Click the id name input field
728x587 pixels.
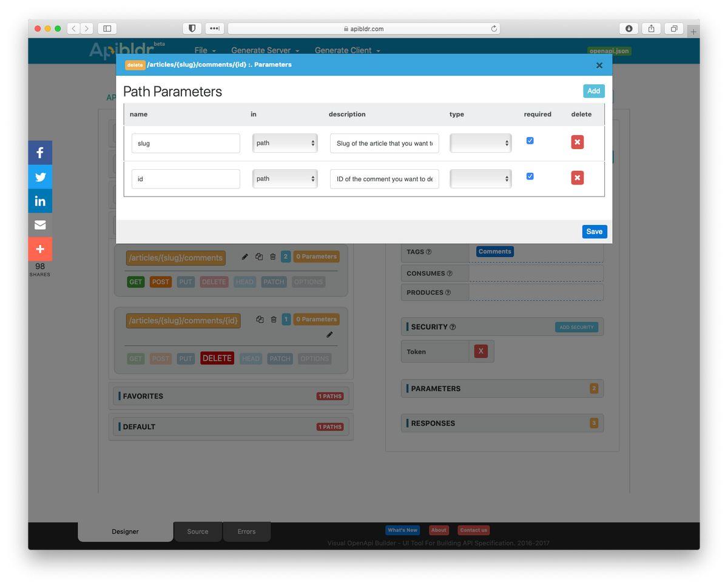(x=186, y=179)
